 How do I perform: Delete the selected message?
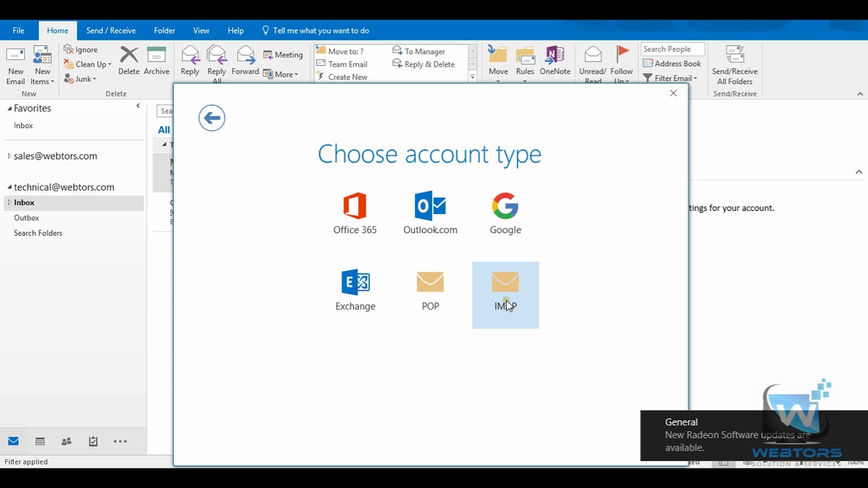[x=129, y=61]
